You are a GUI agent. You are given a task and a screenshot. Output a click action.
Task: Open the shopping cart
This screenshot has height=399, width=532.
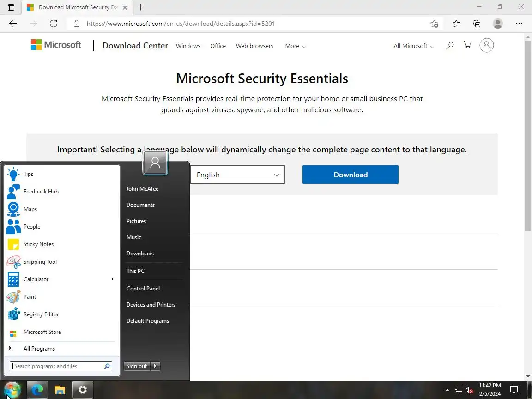pyautogui.click(x=467, y=45)
